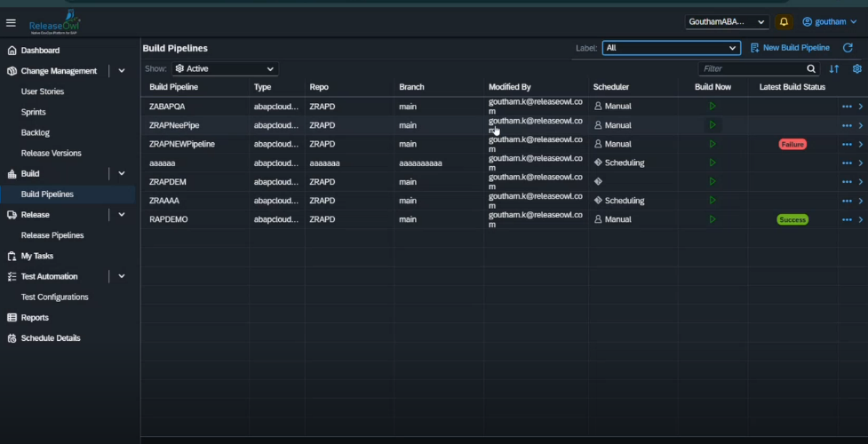868x444 pixels.
Task: Run Build Now for RAPDEMO
Action: [x=713, y=219]
